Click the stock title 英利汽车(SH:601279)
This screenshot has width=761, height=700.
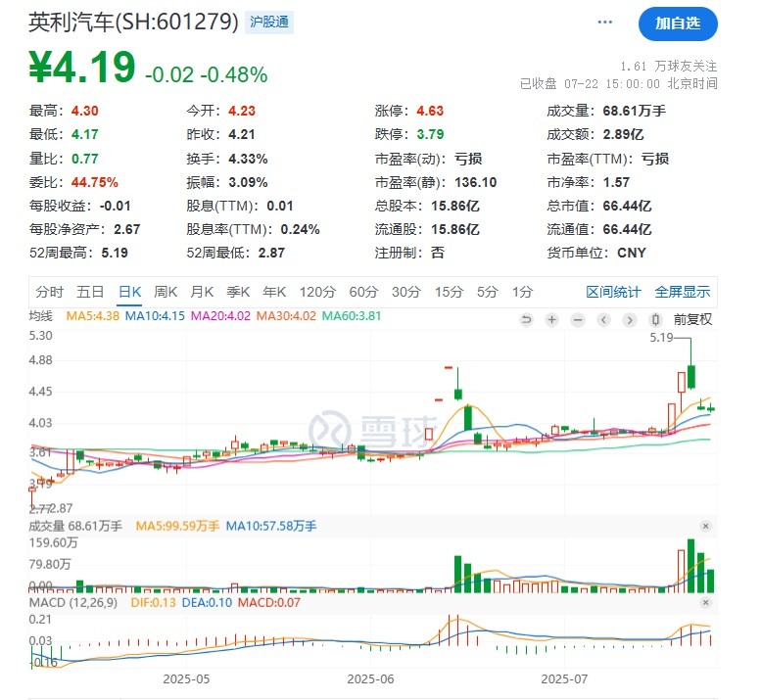(133, 23)
